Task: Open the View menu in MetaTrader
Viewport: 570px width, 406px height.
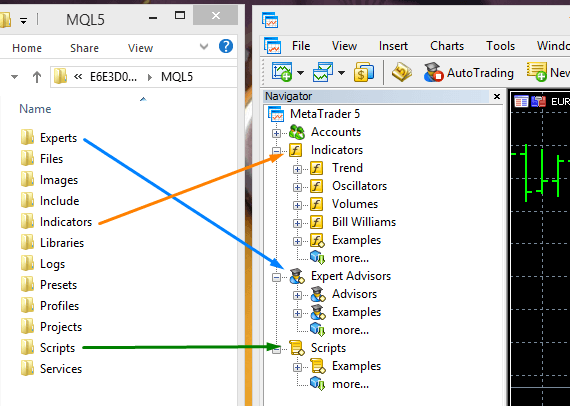Action: pyautogui.click(x=344, y=46)
